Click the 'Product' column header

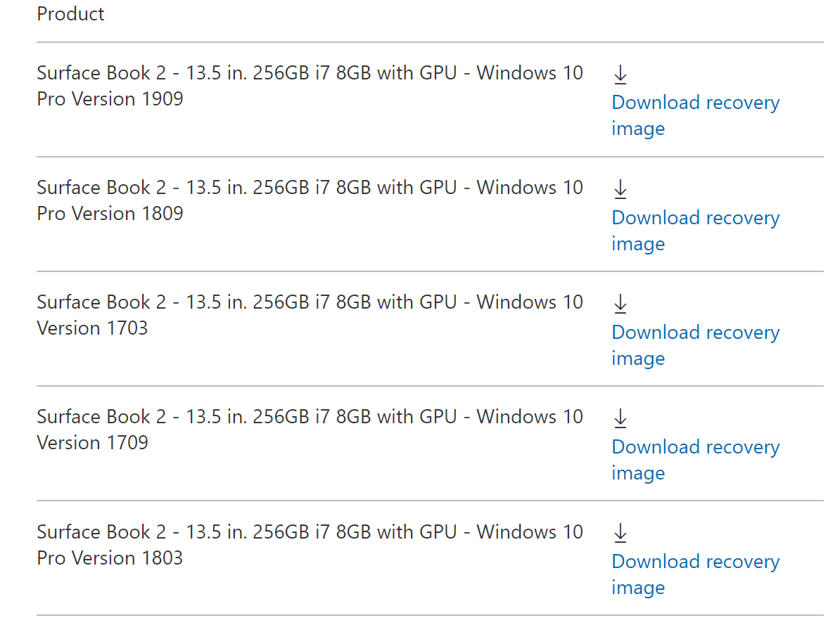click(70, 13)
